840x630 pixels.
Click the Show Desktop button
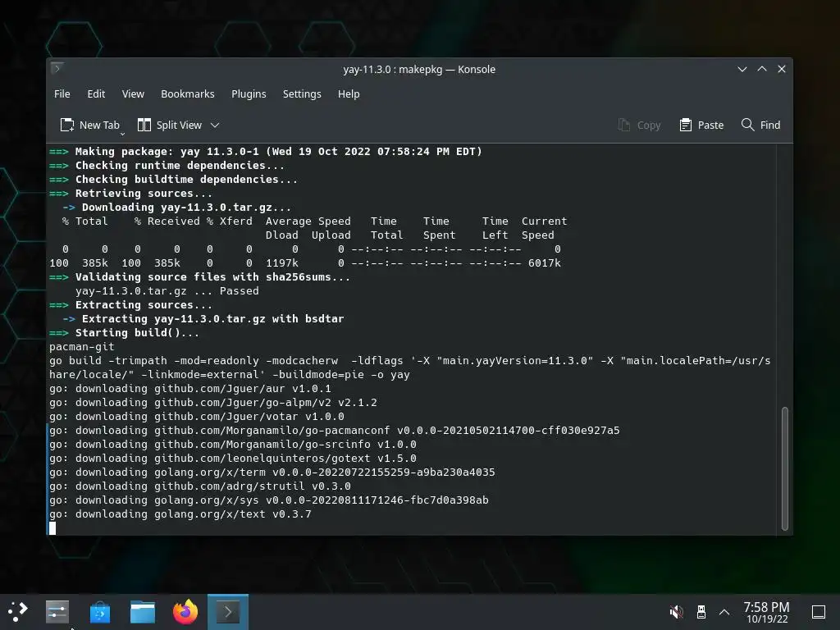[819, 611]
